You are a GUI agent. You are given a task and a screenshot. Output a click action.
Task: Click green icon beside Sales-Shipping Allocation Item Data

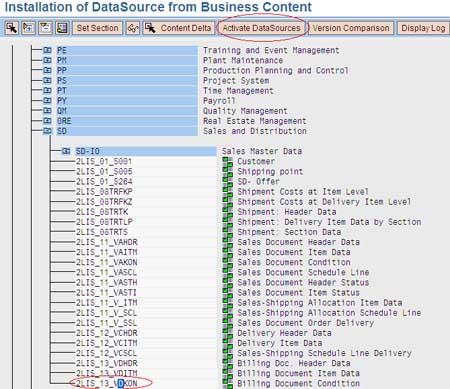[x=228, y=303]
